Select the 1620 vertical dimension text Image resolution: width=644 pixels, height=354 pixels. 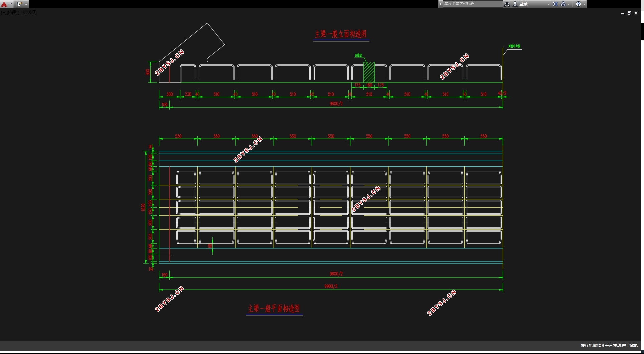pyautogui.click(x=143, y=207)
